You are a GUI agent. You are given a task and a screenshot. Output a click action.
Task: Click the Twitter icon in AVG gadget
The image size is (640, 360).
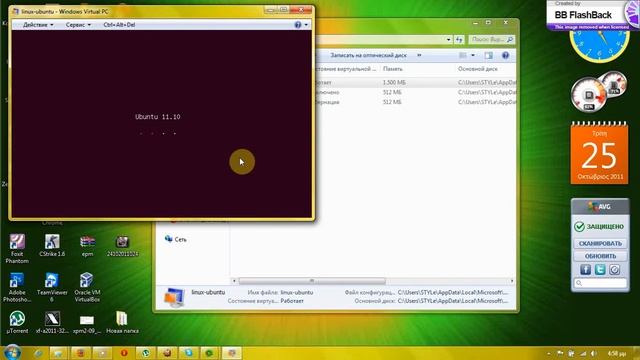pyautogui.click(x=600, y=269)
